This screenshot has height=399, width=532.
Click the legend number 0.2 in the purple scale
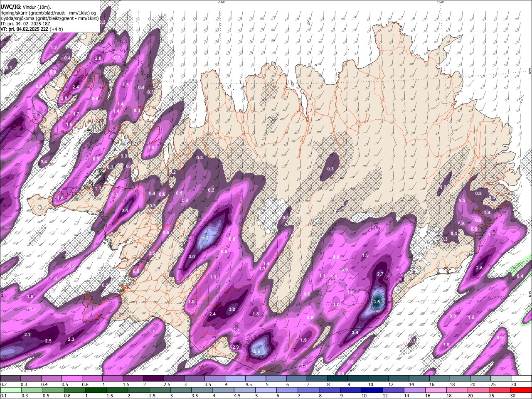[x=3, y=384]
